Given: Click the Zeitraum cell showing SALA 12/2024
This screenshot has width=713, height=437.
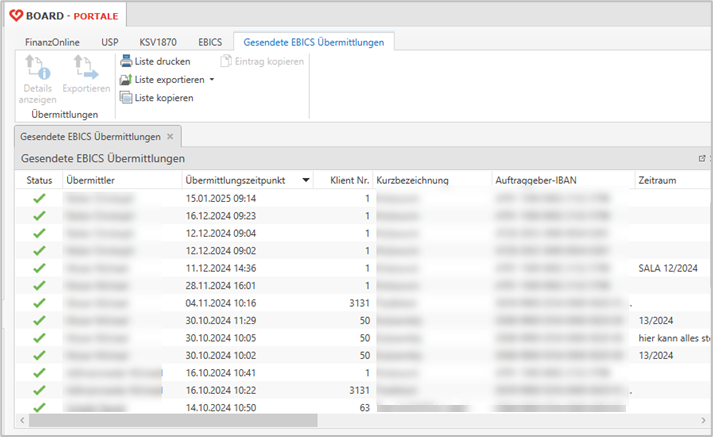Looking at the screenshot, I should click(x=670, y=268).
